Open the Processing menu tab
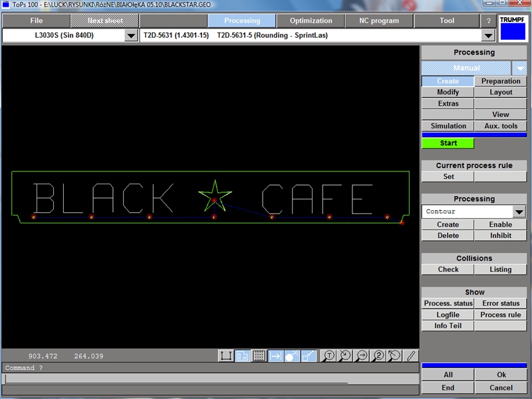 (x=242, y=21)
